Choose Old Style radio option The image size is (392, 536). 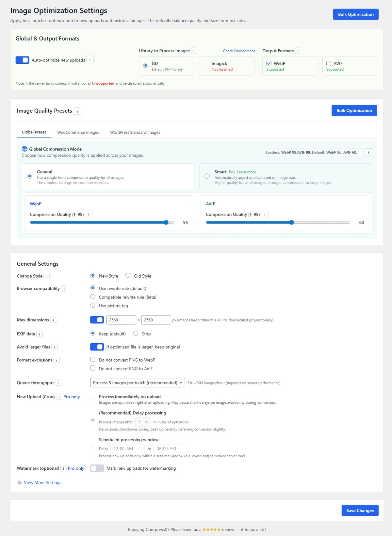click(128, 275)
